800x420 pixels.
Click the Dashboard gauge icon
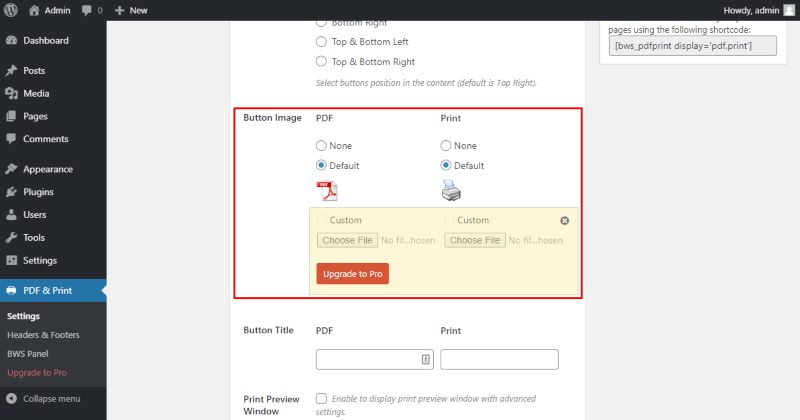pyautogui.click(x=11, y=40)
